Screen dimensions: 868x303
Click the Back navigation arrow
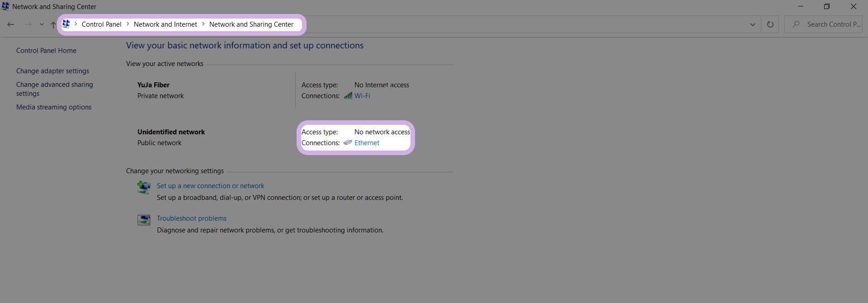point(11,24)
